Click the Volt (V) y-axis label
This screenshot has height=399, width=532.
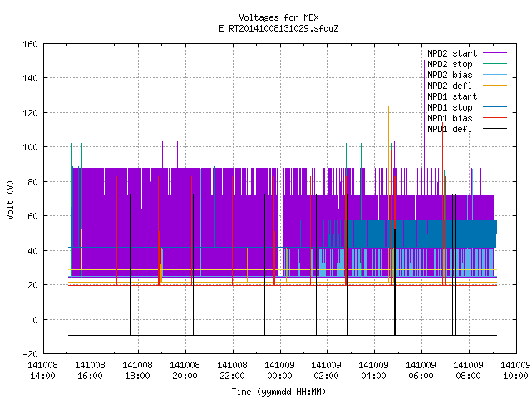coord(11,200)
